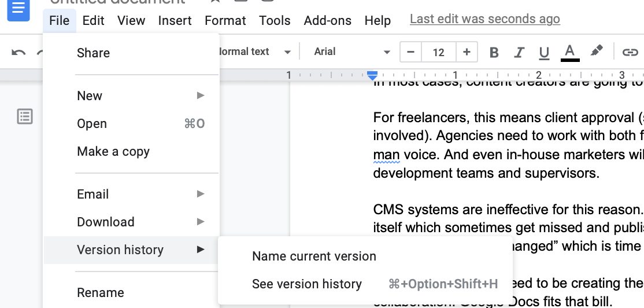Increase font size with plus button
644x308 pixels.
pos(467,52)
